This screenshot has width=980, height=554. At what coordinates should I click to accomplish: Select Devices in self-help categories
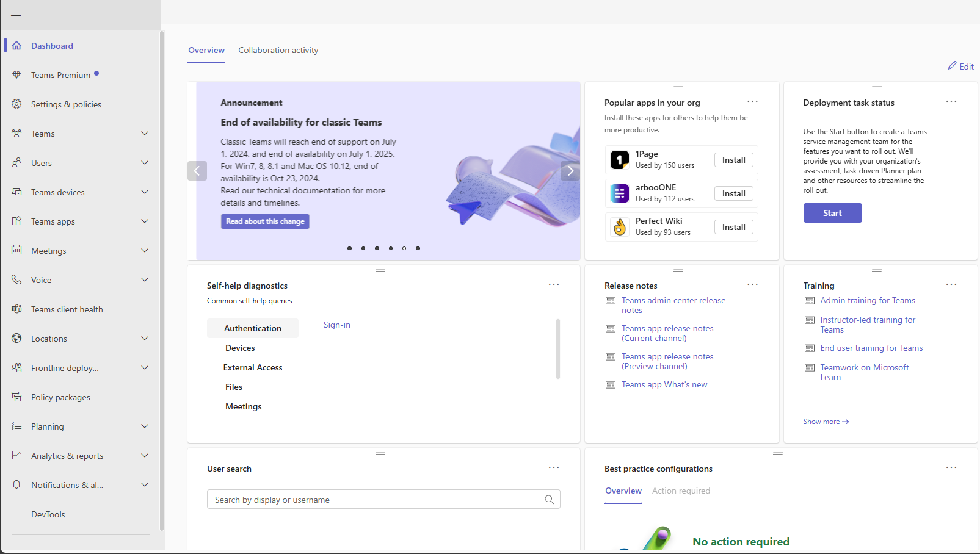click(240, 348)
